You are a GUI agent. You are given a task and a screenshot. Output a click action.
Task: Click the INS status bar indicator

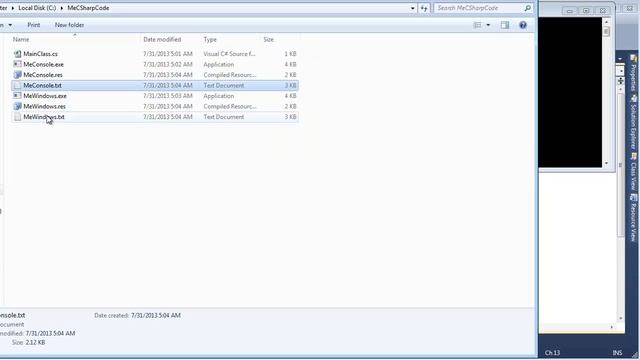tap(617, 353)
